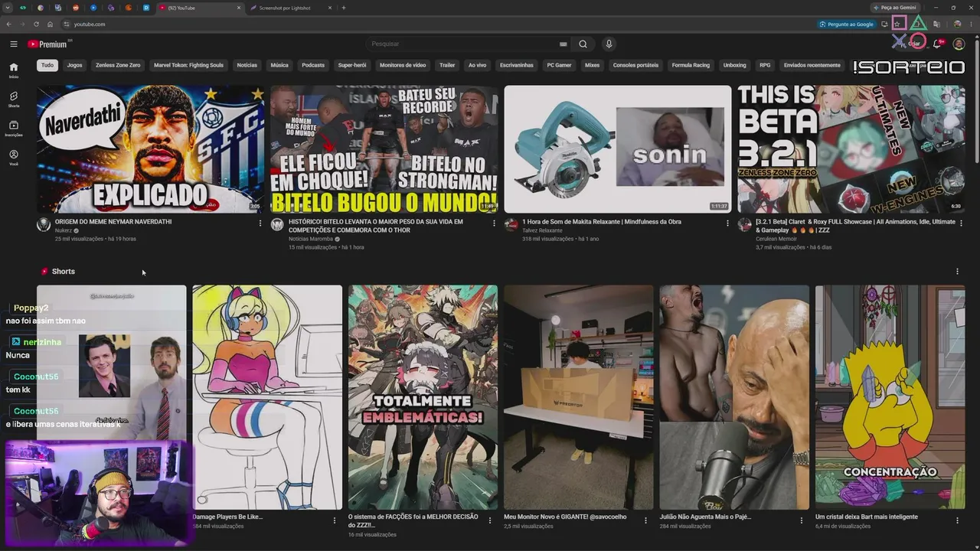The width and height of the screenshot is (980, 551).
Task: Open the virtual keyboard in the search box
Action: click(x=563, y=44)
